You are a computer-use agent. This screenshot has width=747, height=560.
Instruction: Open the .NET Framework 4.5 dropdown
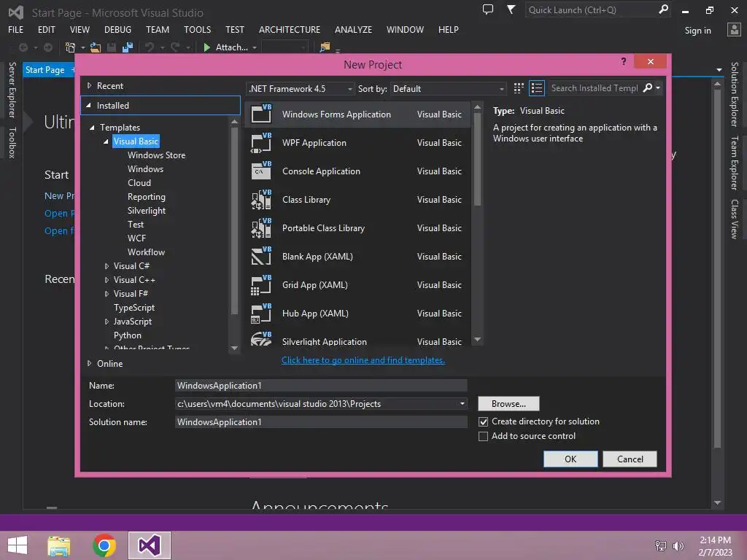click(300, 88)
